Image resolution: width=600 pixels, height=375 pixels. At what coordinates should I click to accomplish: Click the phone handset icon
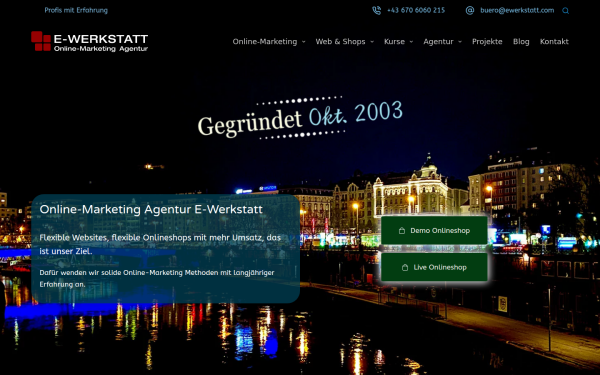[377, 11]
